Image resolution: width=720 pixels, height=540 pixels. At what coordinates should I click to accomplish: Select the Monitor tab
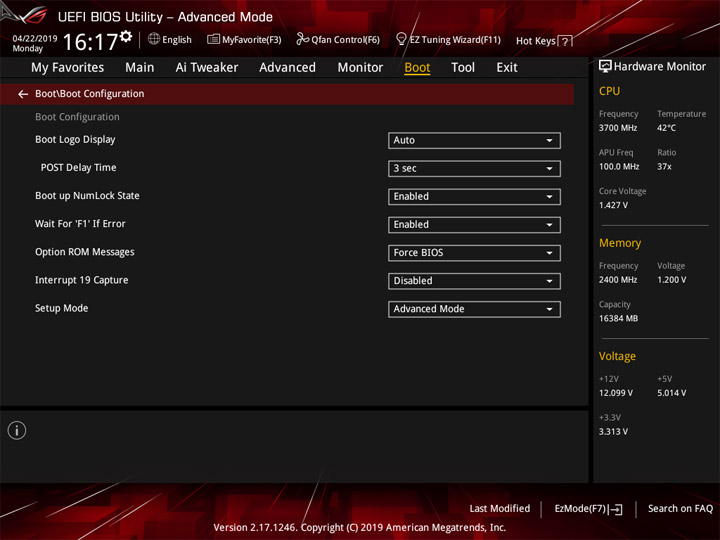(360, 68)
